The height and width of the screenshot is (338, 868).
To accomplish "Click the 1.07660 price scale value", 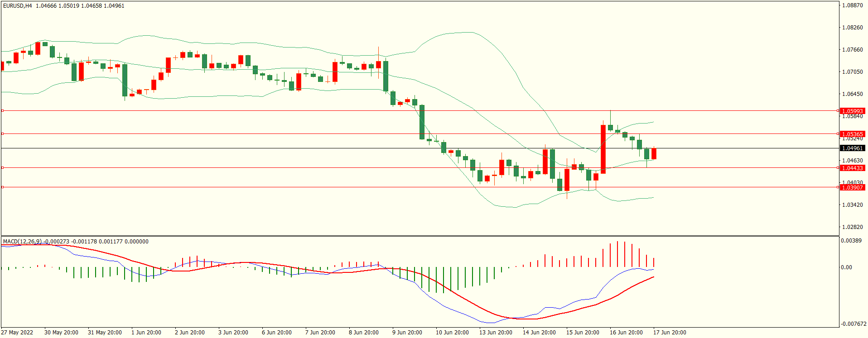I will tap(852, 50).
